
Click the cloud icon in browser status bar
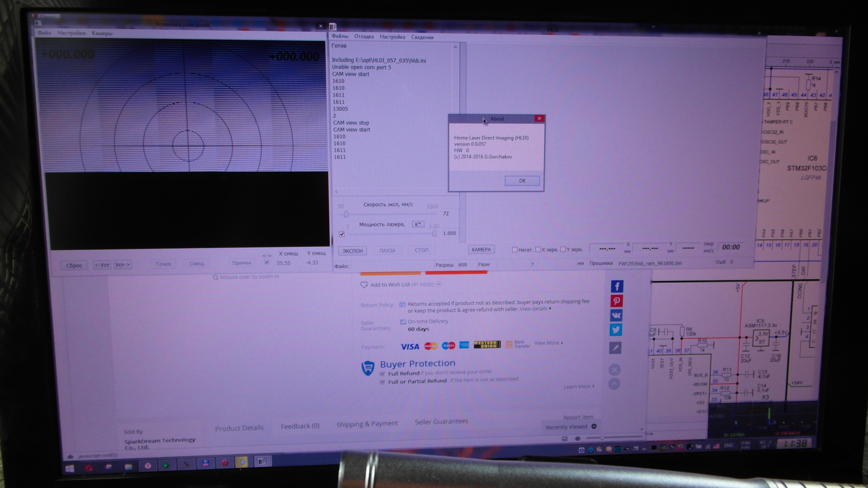pyautogui.click(x=70, y=457)
